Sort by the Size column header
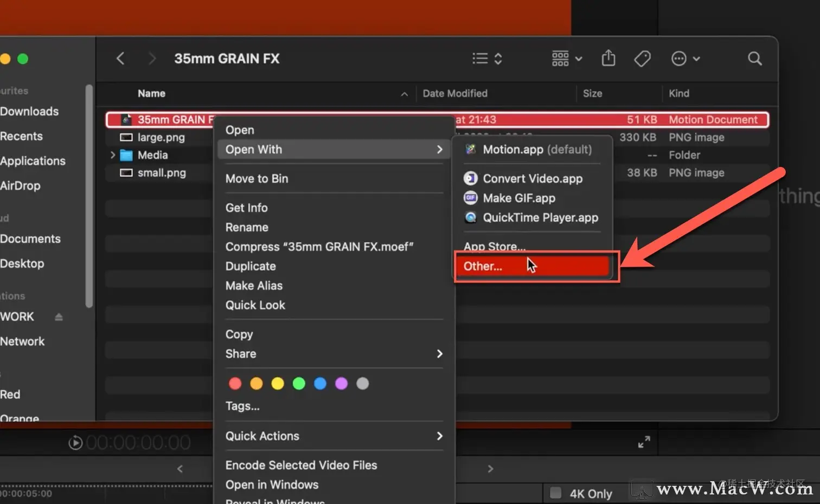Screen dimensions: 820x504 pyautogui.click(x=592, y=93)
